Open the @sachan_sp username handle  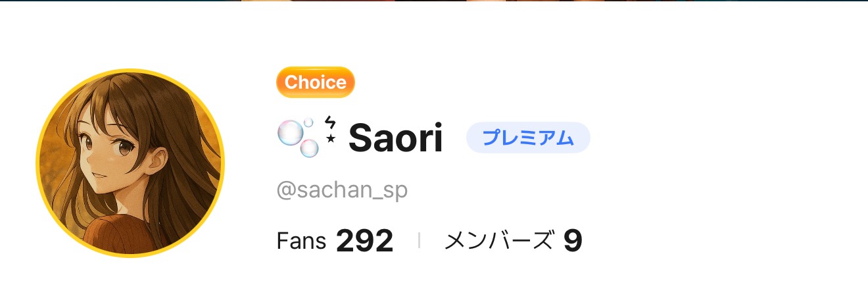(342, 190)
